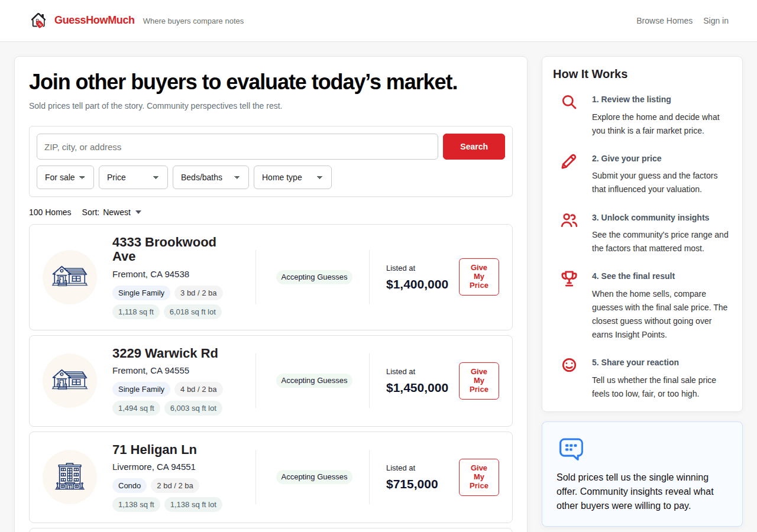Click the 1,138 sq ft lot tag

pos(193,505)
